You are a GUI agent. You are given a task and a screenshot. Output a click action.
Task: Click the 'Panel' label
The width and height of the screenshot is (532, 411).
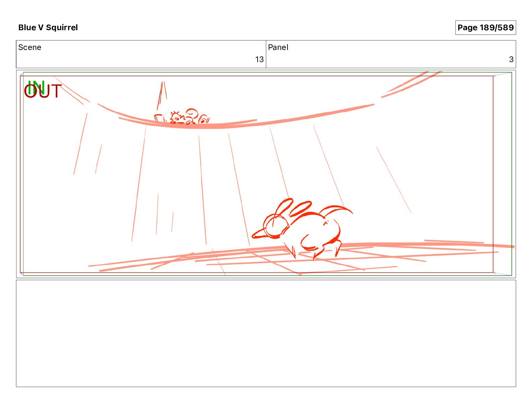(278, 47)
